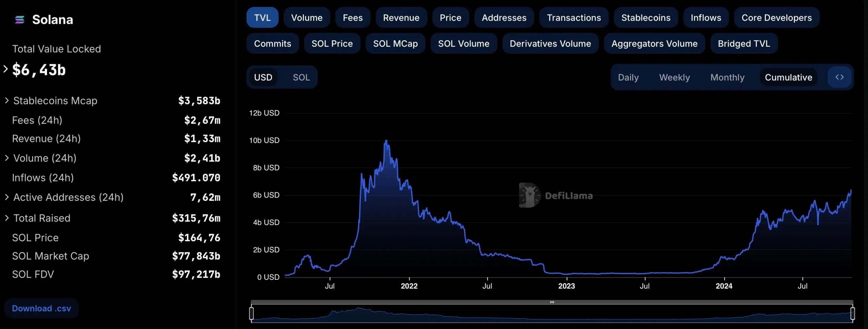This screenshot has width=868, height=329.
Task: Expand the Stablecoins Mcap row
Action: pos(7,100)
